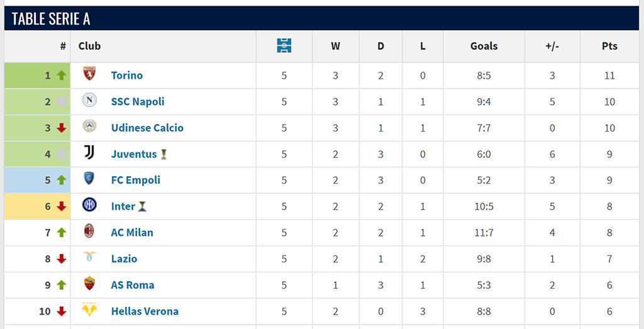This screenshot has height=329, width=644.
Task: Click the matches-played pitch icon header
Action: pyautogui.click(x=284, y=45)
